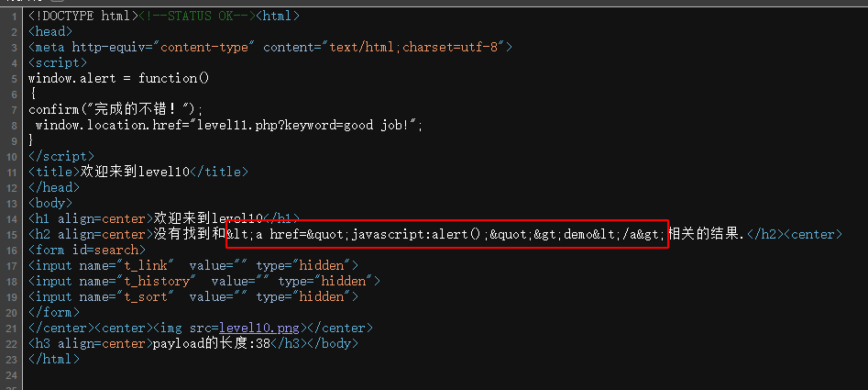Click the closing html tag on line 23
This screenshot has width=868, height=390.
pos(54,359)
